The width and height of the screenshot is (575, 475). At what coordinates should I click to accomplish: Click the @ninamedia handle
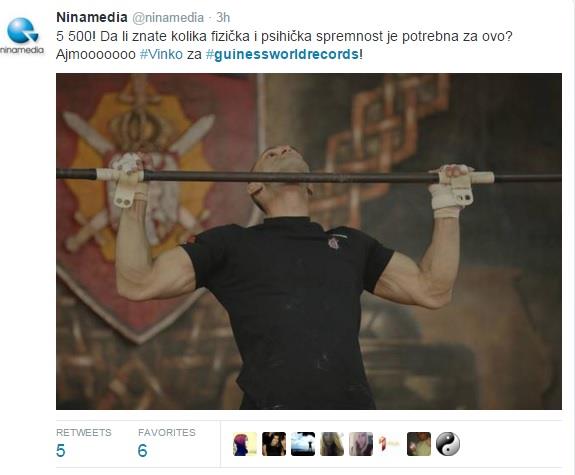click(168, 17)
